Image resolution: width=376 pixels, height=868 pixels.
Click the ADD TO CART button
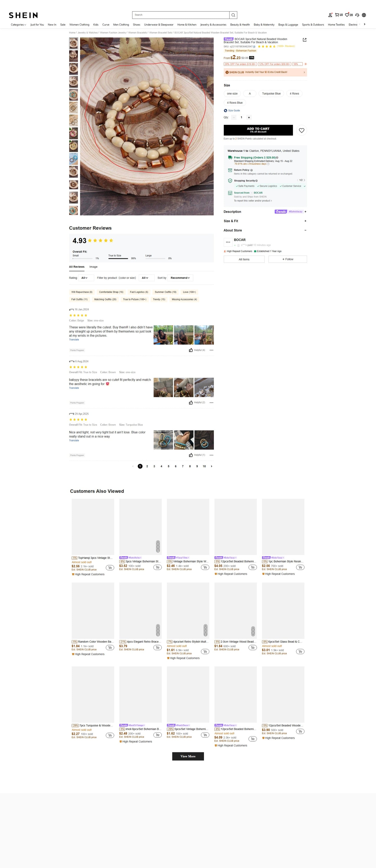(258, 130)
